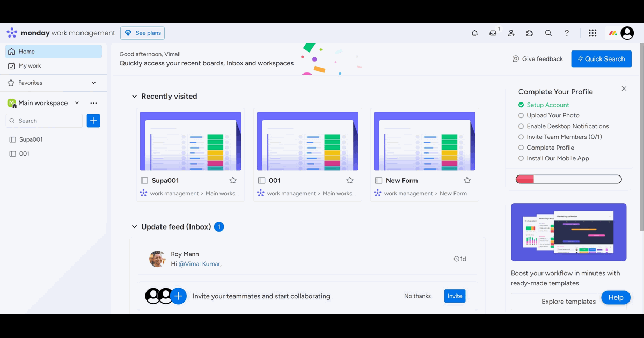
Task: Click the plus icon beside teammate avatars
Action: click(x=179, y=296)
